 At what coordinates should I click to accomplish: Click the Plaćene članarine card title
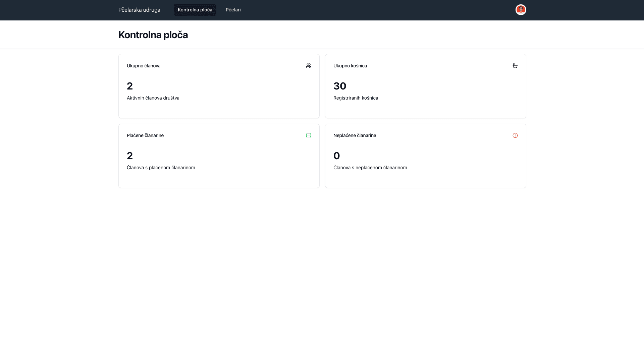tap(145, 135)
